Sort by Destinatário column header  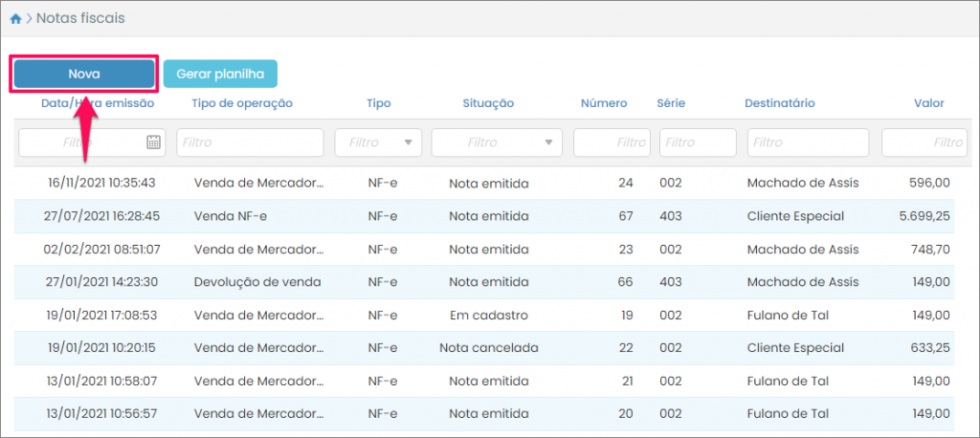[779, 103]
